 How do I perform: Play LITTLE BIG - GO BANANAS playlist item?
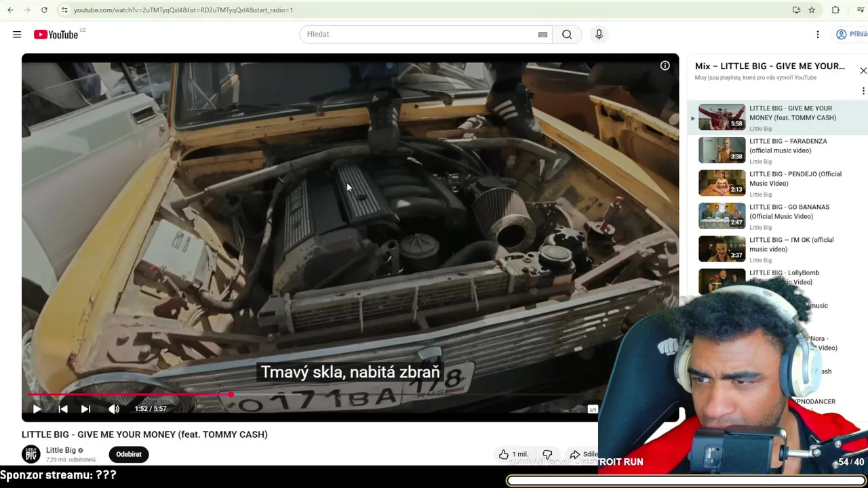[778, 216]
